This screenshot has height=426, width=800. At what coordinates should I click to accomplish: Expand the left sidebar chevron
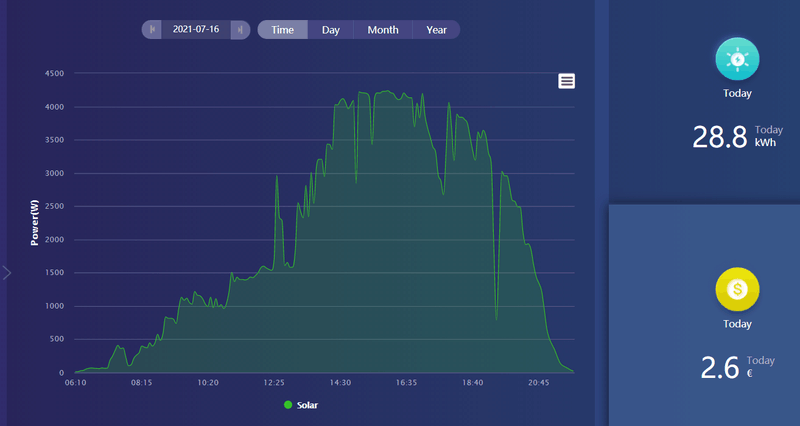pyautogui.click(x=7, y=272)
